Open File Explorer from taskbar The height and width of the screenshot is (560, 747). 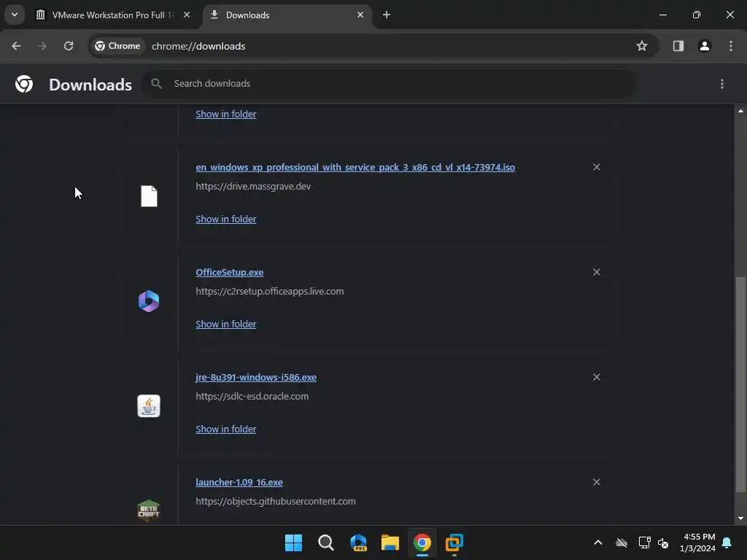(390, 542)
